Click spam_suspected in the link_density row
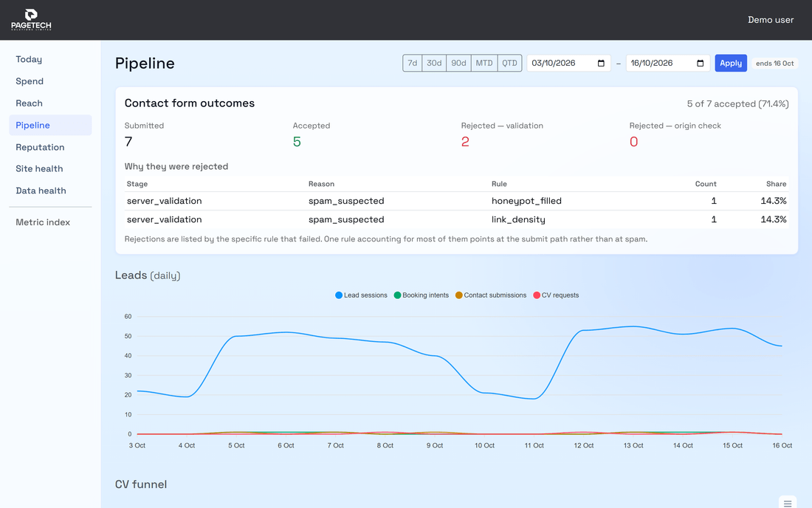This screenshot has height=508, width=812. coord(346,219)
